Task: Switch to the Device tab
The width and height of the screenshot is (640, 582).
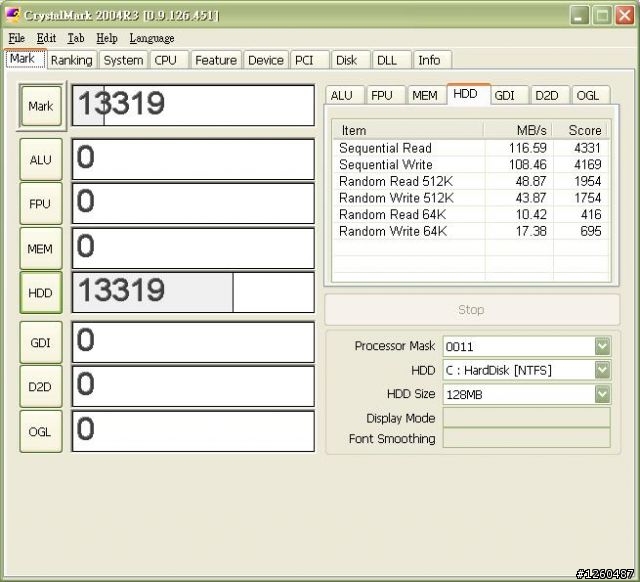Action: [266, 60]
